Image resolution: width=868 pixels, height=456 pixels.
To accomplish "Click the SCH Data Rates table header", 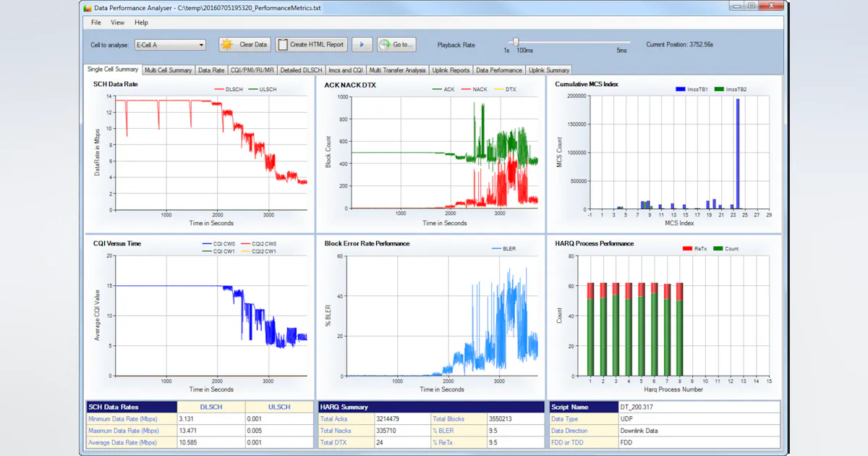I will point(131,408).
